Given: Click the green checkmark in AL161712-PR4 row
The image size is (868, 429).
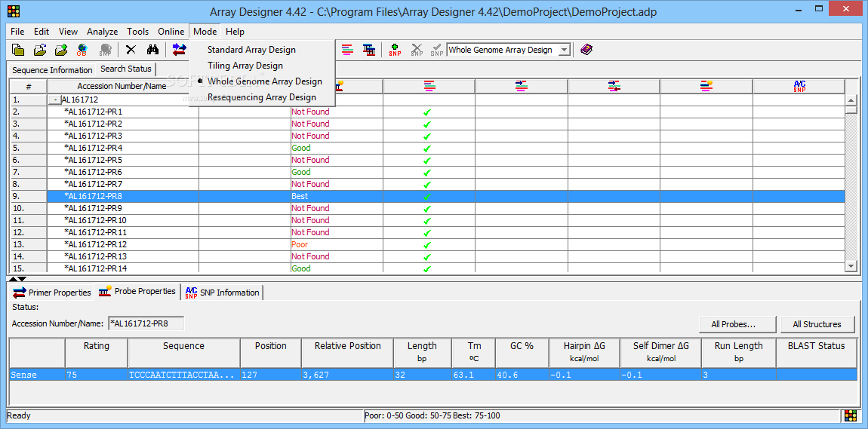Looking at the screenshot, I should tap(426, 149).
